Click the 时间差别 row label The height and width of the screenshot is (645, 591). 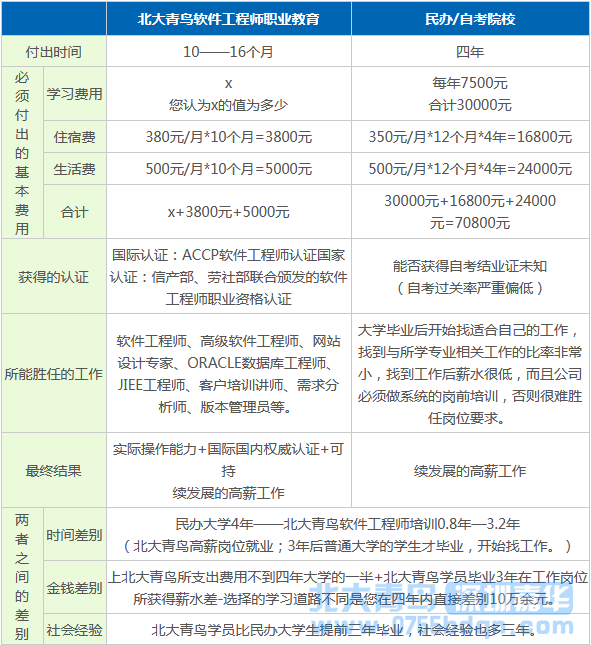74,535
